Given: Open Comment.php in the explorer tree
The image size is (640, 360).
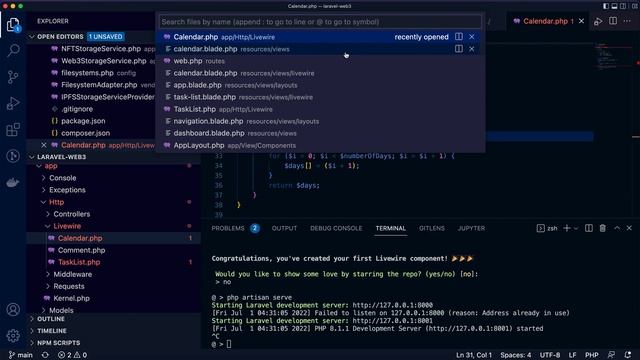Looking at the screenshot, I should click(x=81, y=250).
